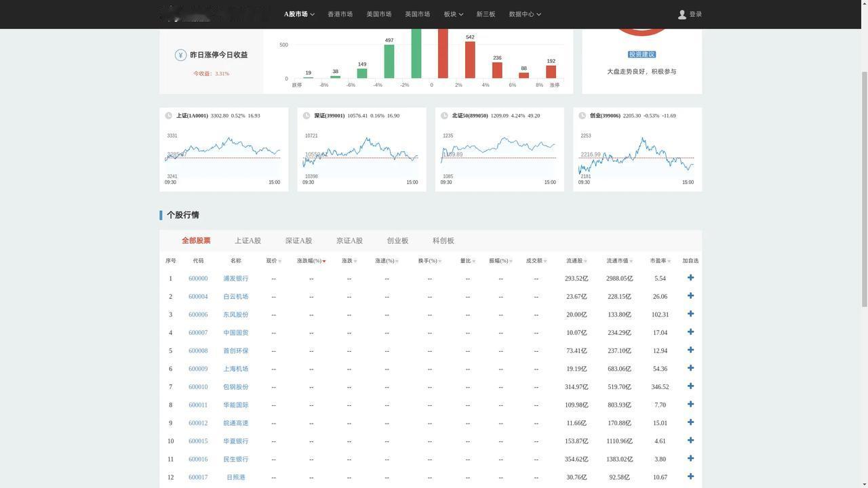Add 东风股份 to watchlist plus icon
The image size is (868, 488).
690,314
